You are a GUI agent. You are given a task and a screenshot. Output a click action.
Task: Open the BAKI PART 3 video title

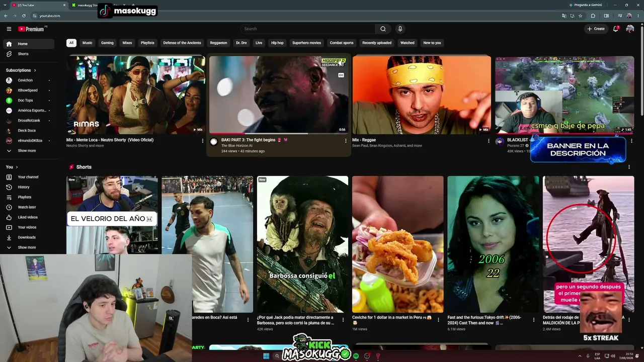255,140
